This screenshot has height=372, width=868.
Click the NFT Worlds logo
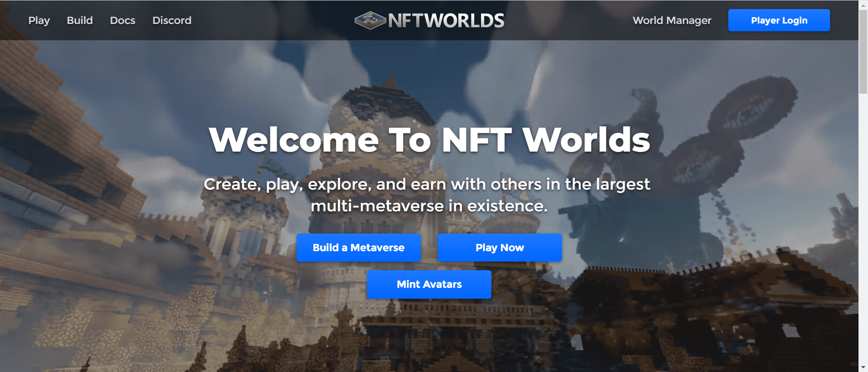point(429,20)
